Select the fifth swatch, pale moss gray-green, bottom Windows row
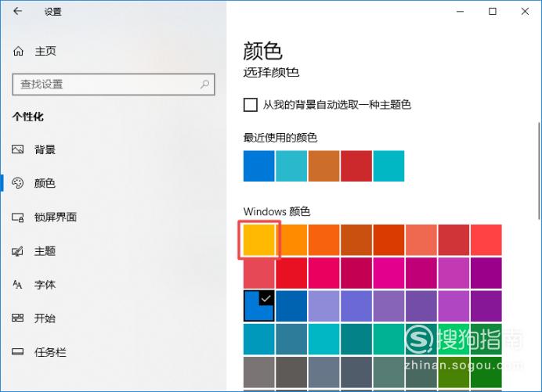The image size is (542, 392). click(388, 372)
